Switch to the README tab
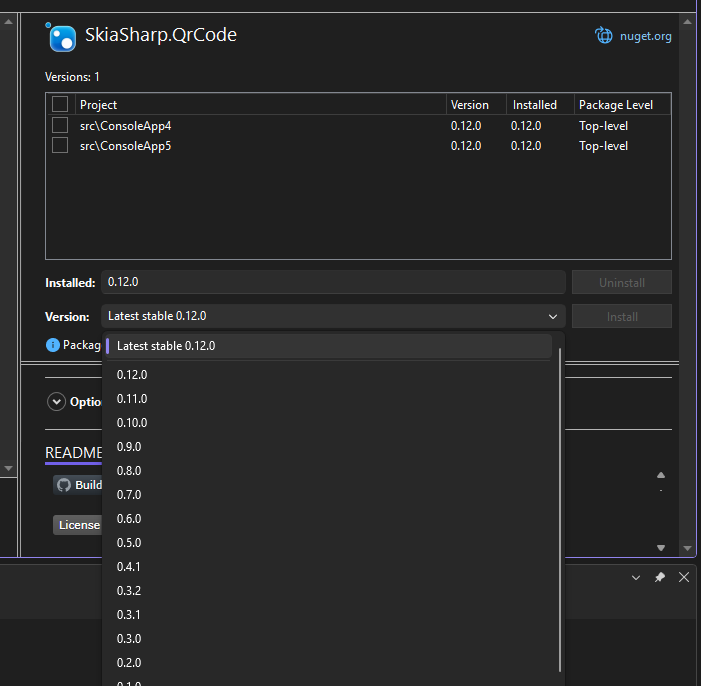This screenshot has width=701, height=686. (x=74, y=453)
